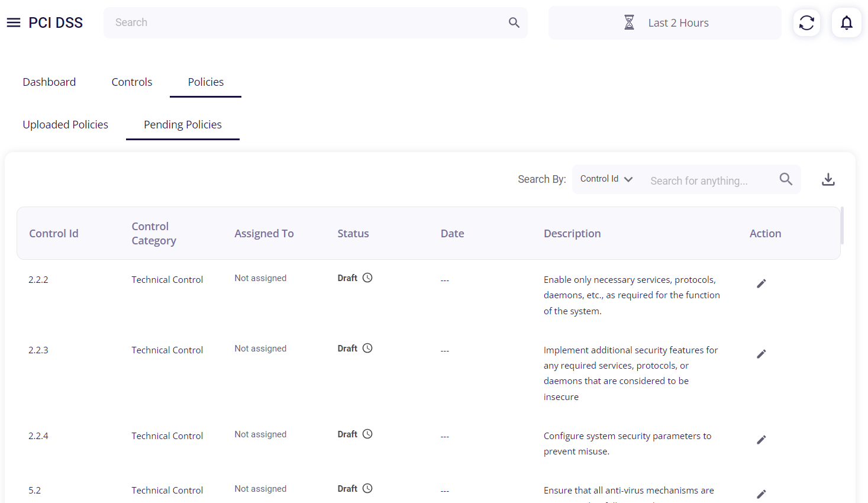Click the clock icon in 2.2.3 status

pos(367,348)
